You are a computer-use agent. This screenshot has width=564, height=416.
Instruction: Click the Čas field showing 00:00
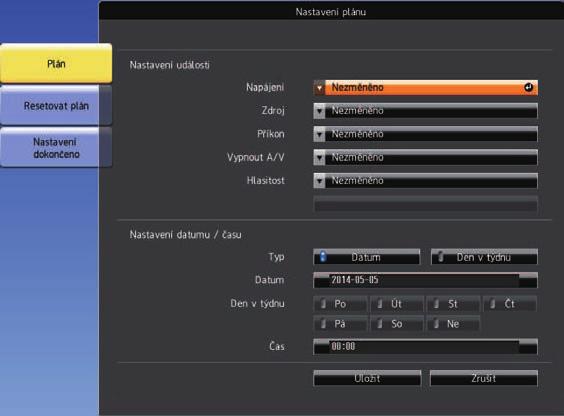pos(426,346)
